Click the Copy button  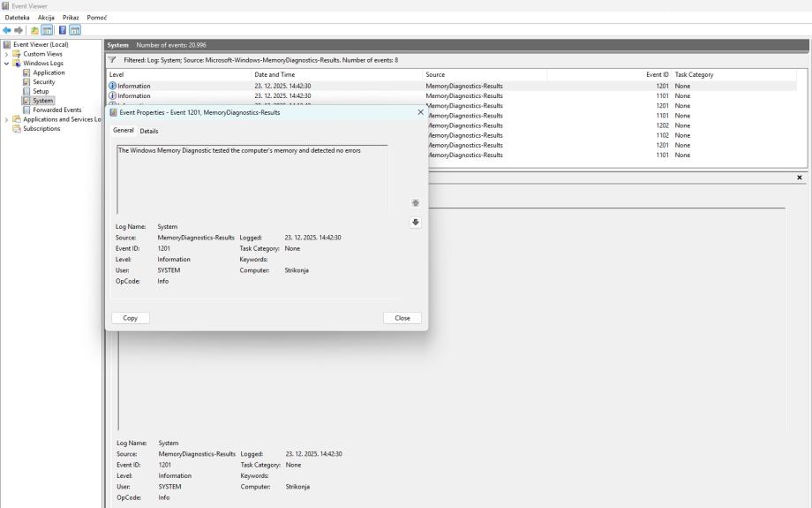[x=130, y=318]
